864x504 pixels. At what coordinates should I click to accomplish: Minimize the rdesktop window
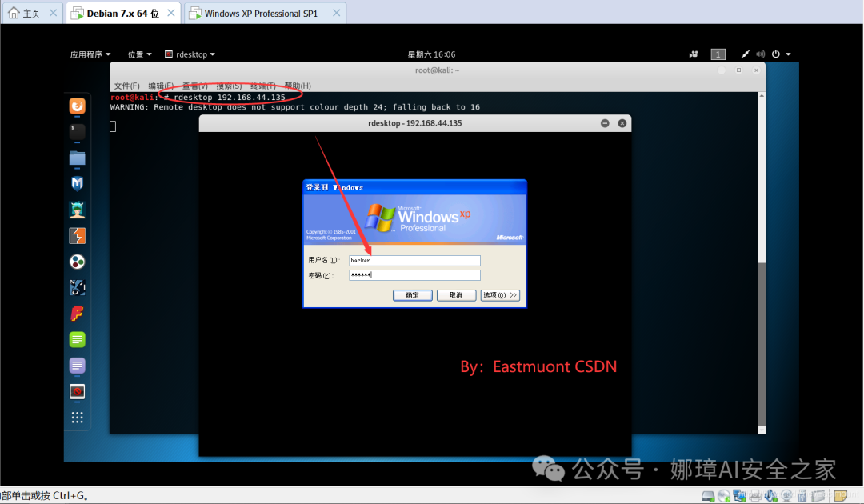[x=605, y=123]
